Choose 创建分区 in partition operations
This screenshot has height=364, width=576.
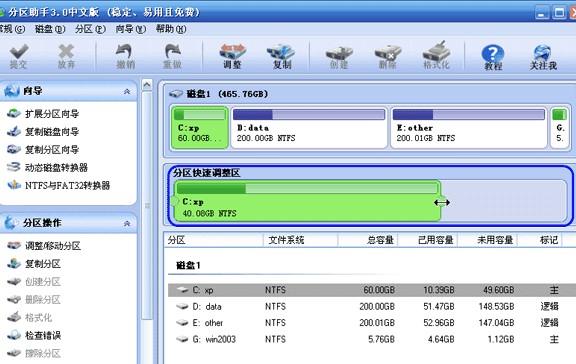34,281
